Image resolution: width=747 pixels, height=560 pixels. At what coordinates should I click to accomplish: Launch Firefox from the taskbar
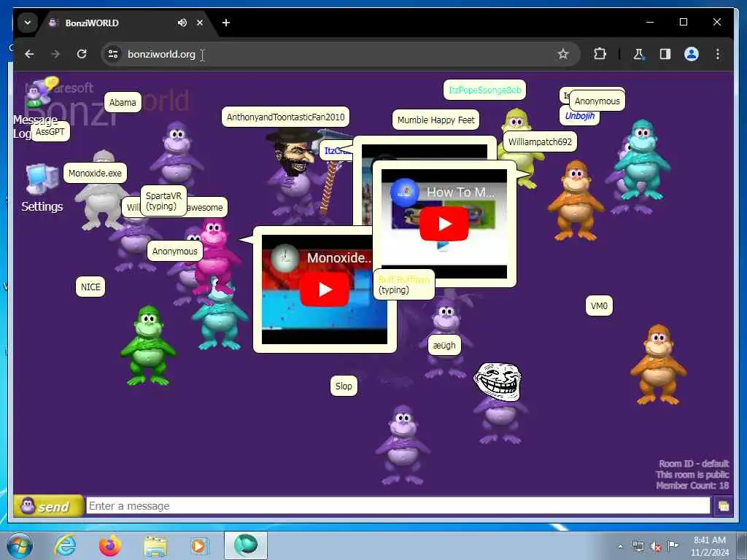coord(110,545)
